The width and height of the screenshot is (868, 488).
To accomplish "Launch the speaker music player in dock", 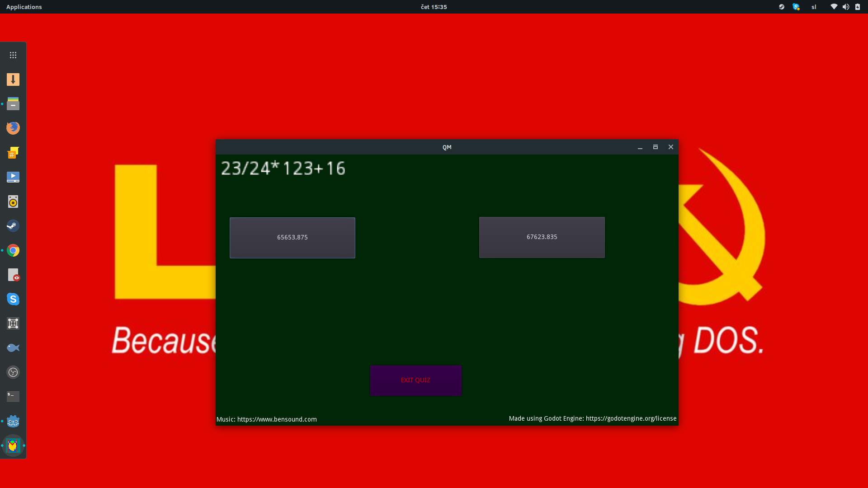I will click(13, 202).
